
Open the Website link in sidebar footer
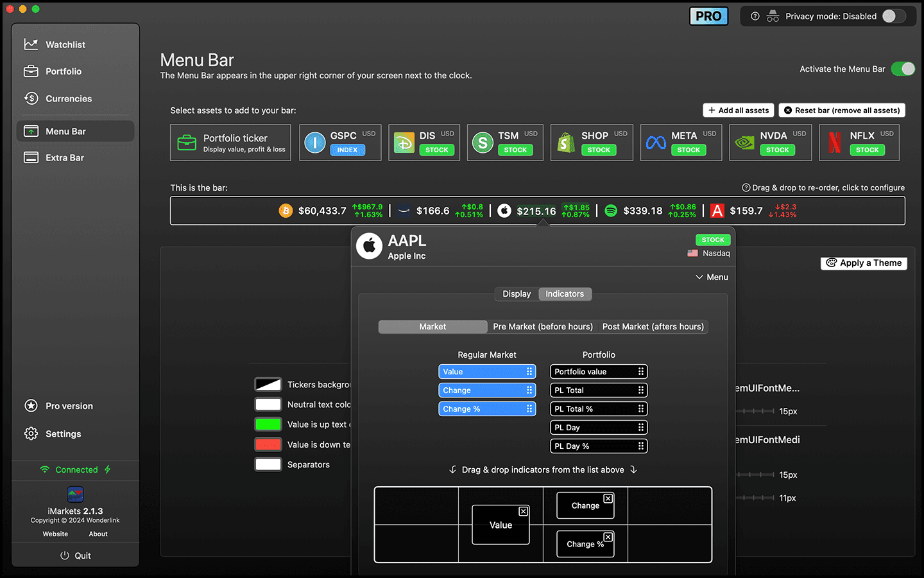point(55,534)
